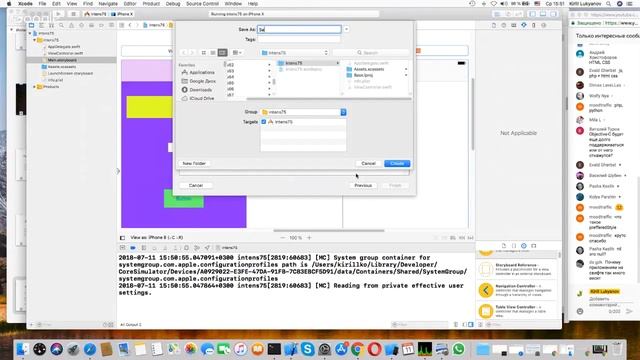Go back in save dialog browser
Screen dimensions: 640x360
click(183, 53)
